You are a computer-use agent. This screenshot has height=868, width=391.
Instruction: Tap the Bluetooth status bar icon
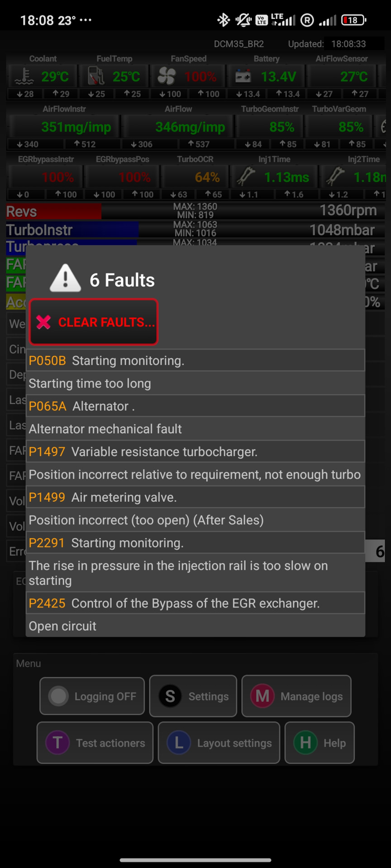pyautogui.click(x=224, y=20)
